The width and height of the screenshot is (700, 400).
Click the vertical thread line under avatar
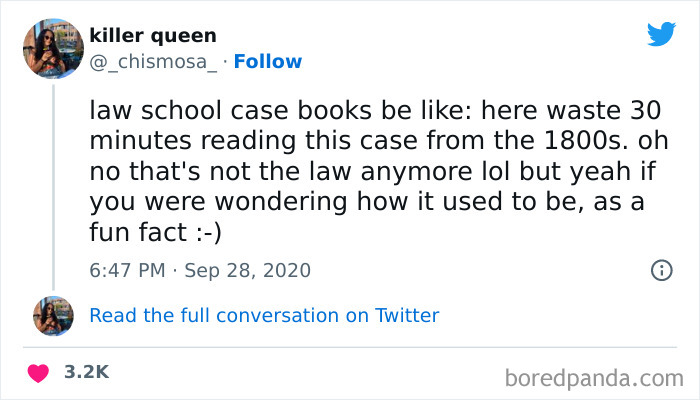click(53, 180)
